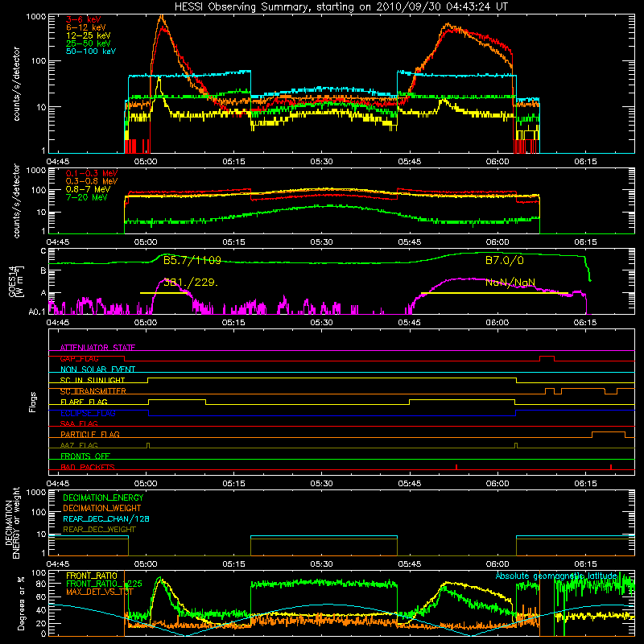Click the 381./229. annotation in GOES panel
The width and height of the screenshot is (644, 644).
pos(191,283)
